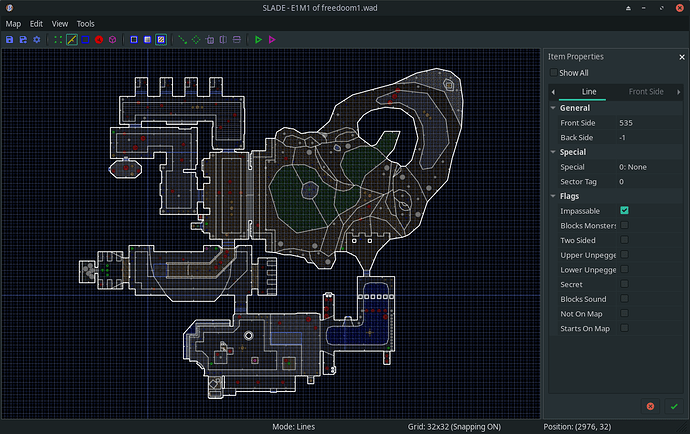Viewport: 690px width, 434px height.
Task: Select the Lines edit mode tool
Action: click(72, 39)
